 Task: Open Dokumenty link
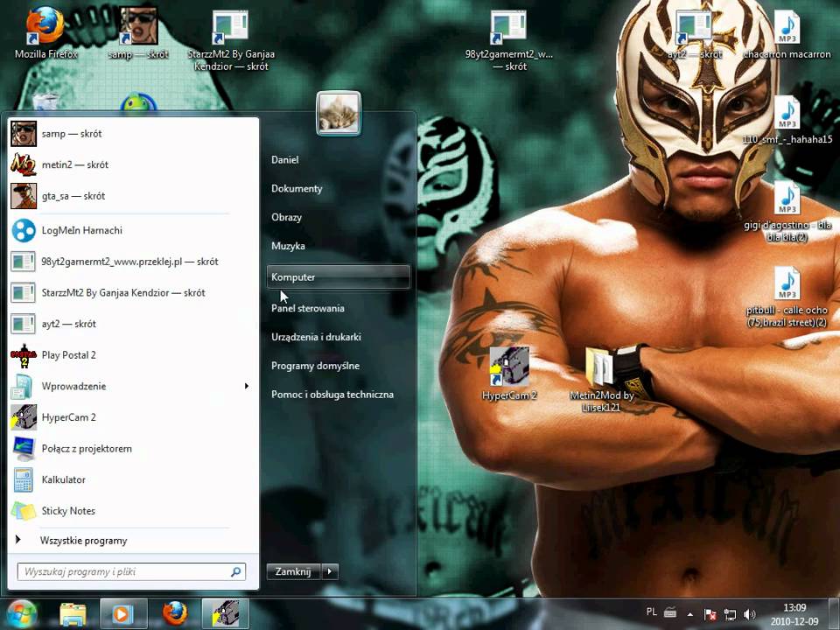(339, 189)
